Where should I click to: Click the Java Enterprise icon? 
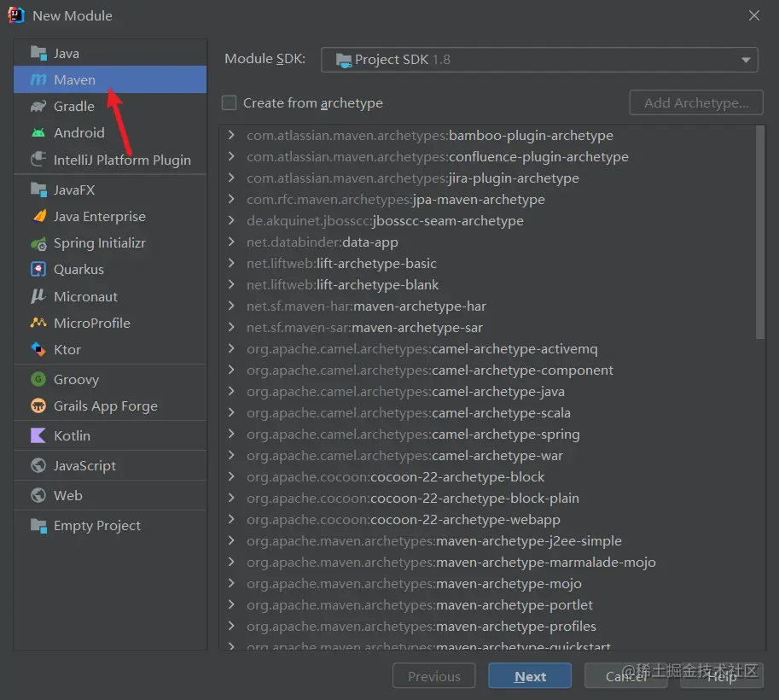[x=38, y=216]
